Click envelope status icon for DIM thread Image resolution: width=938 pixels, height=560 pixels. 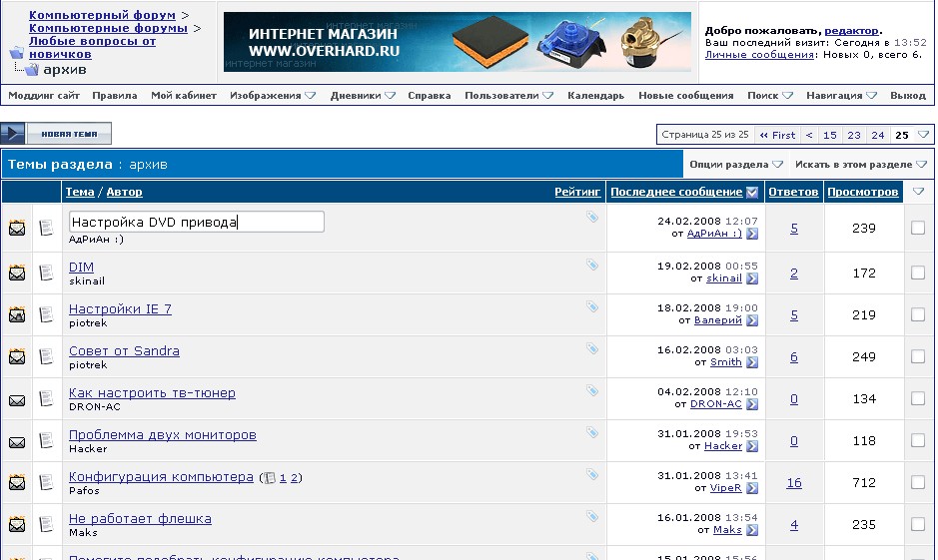pos(17,274)
